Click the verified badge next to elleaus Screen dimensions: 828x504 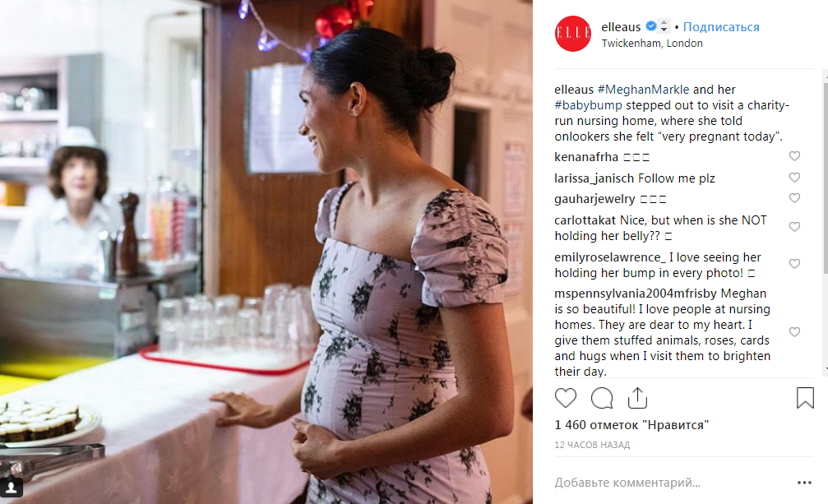651,25
